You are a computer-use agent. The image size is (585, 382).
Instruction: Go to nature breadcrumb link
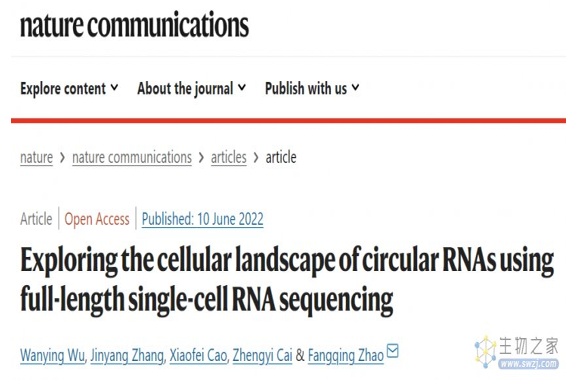pyautogui.click(x=37, y=157)
